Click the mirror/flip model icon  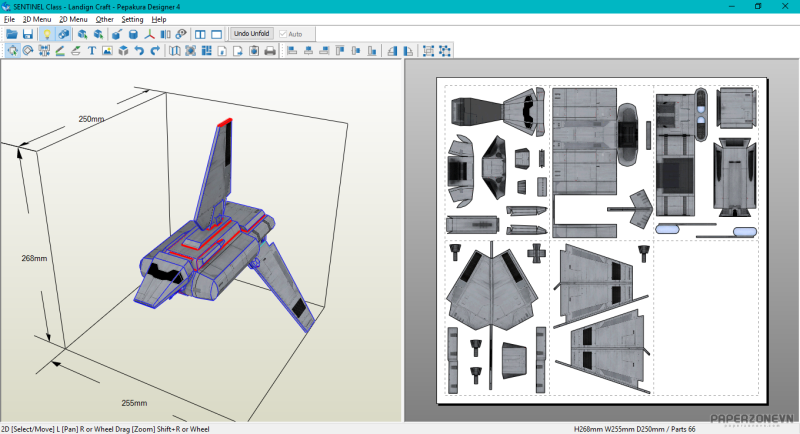165,34
